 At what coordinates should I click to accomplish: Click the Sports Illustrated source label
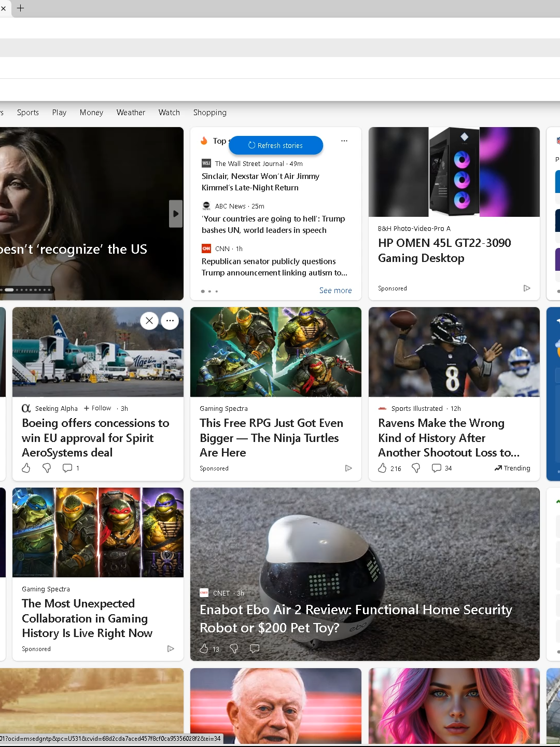coord(417,408)
